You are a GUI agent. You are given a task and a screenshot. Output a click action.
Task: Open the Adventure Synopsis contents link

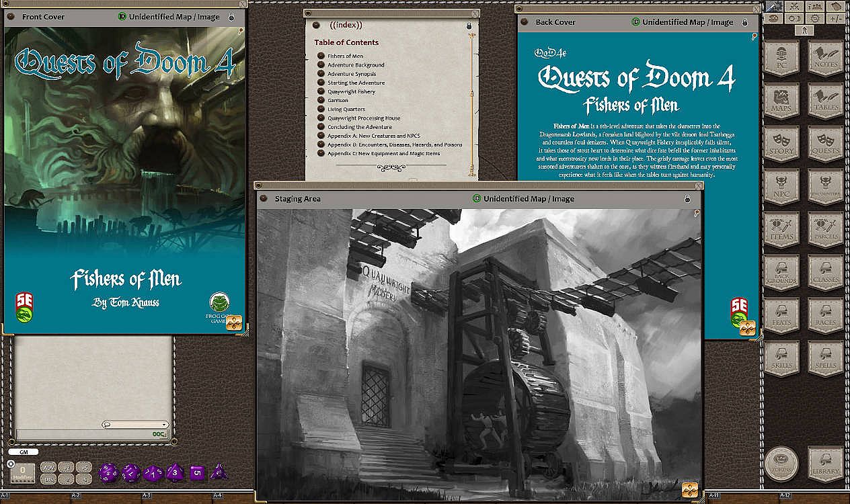tap(352, 73)
